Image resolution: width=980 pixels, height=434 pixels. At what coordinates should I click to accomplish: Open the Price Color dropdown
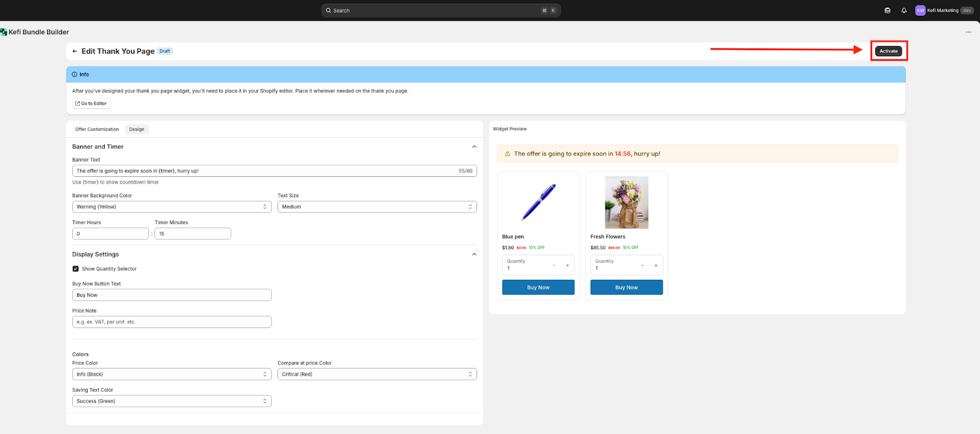(x=171, y=374)
